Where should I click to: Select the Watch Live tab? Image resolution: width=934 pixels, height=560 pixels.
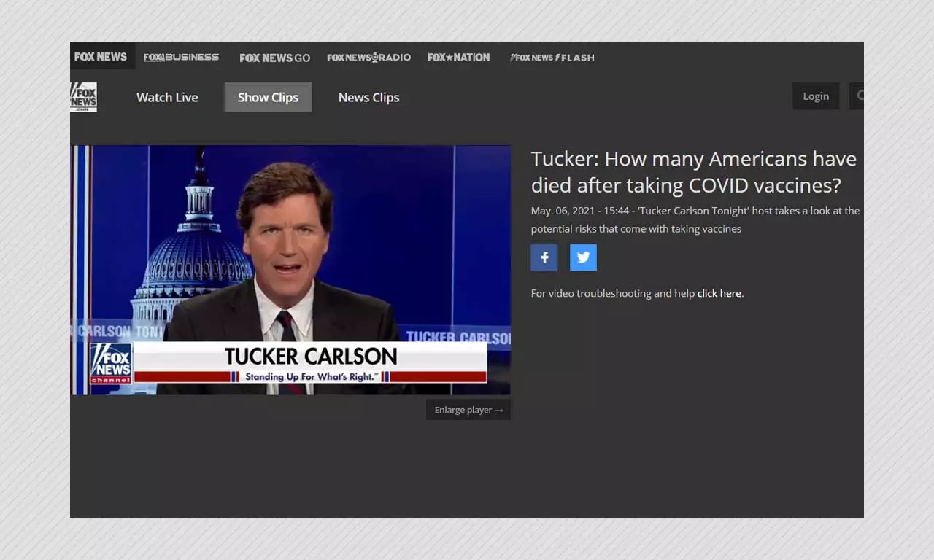click(167, 97)
